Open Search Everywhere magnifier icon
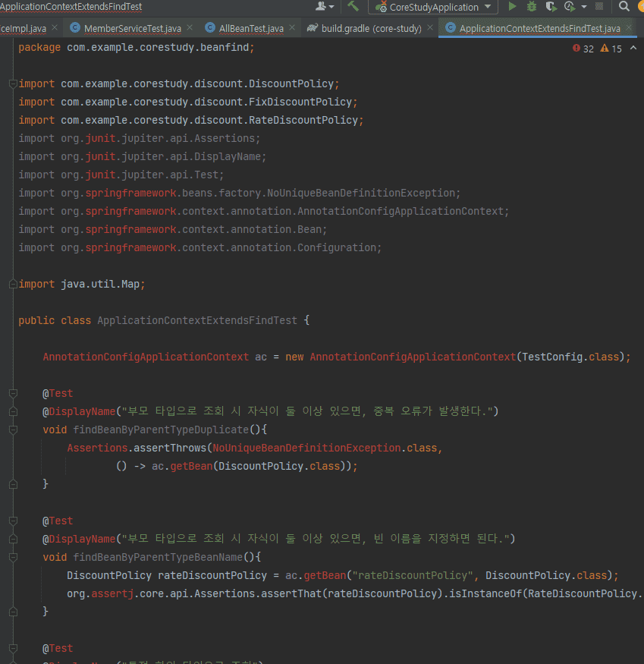Screen dimensions: 644x664 tap(624, 7)
